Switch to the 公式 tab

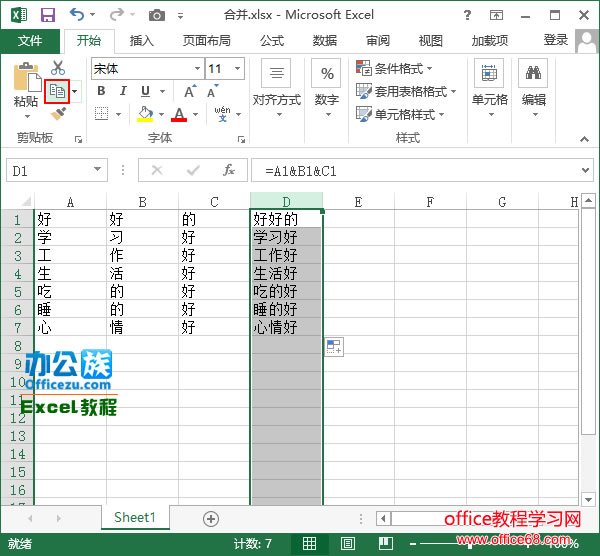(x=272, y=41)
